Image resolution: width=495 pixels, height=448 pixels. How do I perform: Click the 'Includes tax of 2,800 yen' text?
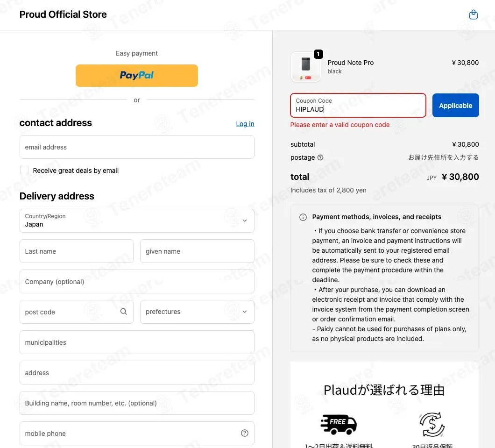[328, 190]
